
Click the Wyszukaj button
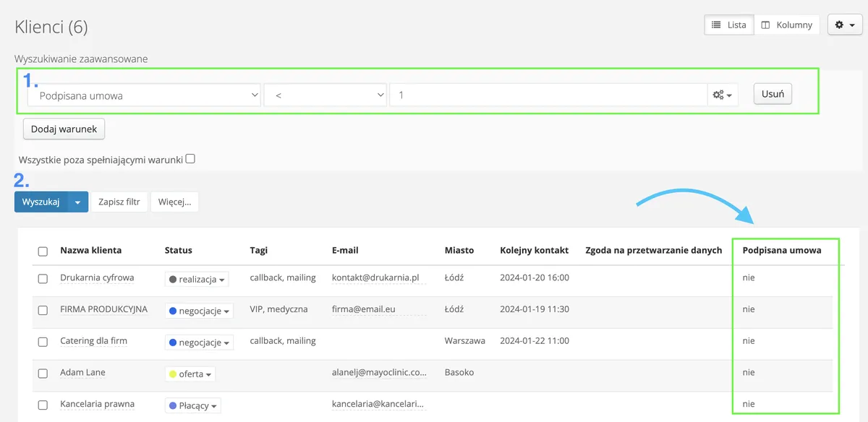[41, 202]
